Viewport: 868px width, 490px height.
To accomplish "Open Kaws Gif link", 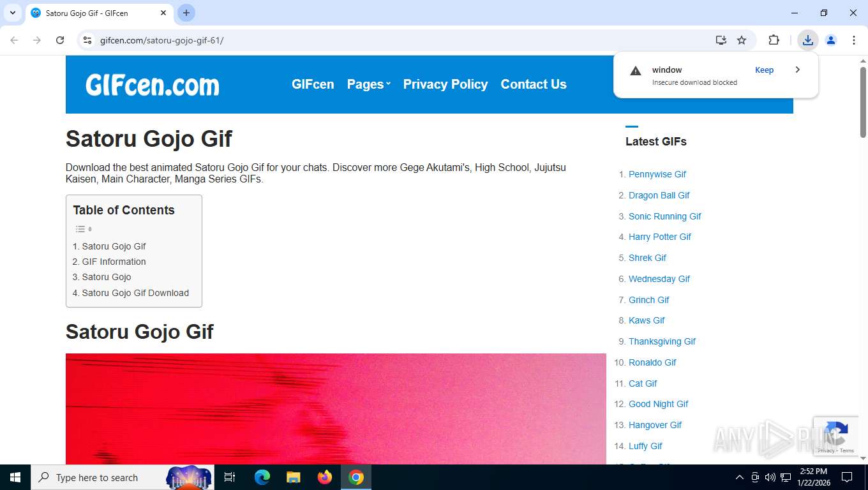I will (647, 320).
